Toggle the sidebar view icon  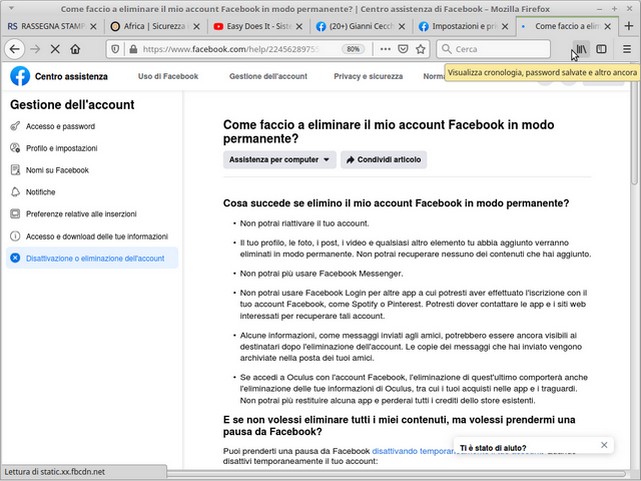click(x=601, y=49)
